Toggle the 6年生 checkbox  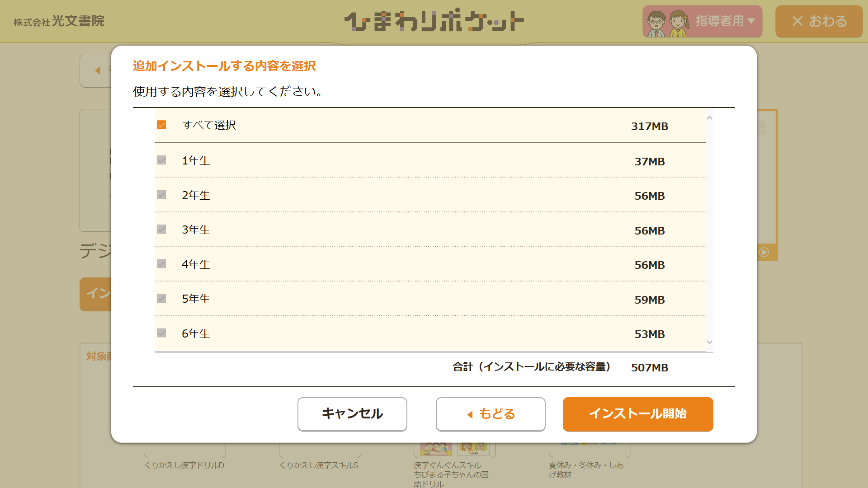point(161,333)
